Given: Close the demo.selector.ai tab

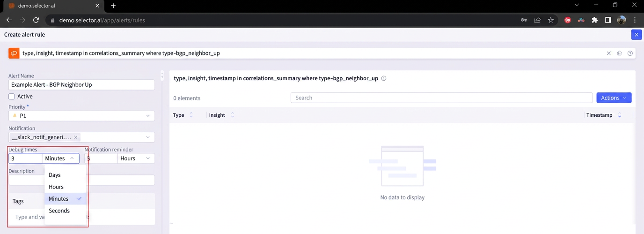Looking at the screenshot, I should click(x=97, y=6).
